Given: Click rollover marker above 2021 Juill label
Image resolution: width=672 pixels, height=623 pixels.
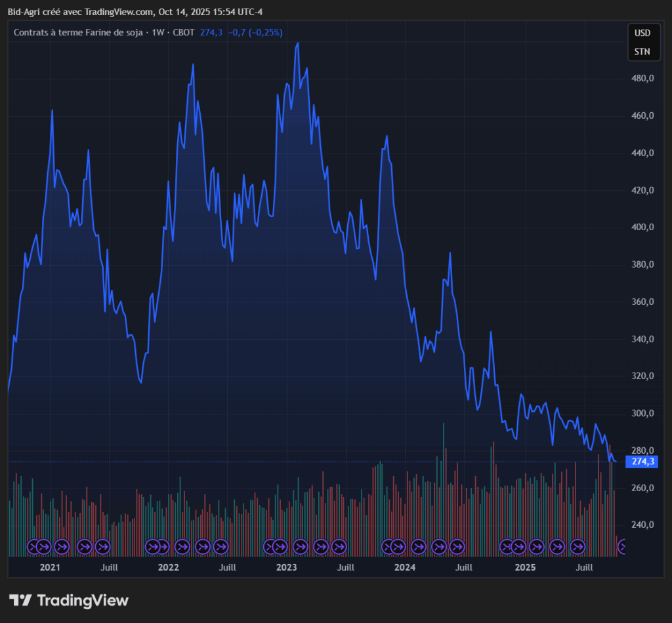Looking at the screenshot, I should click(102, 546).
